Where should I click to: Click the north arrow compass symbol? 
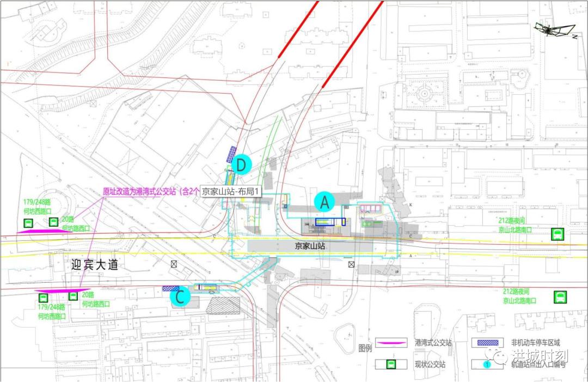click(x=555, y=30)
